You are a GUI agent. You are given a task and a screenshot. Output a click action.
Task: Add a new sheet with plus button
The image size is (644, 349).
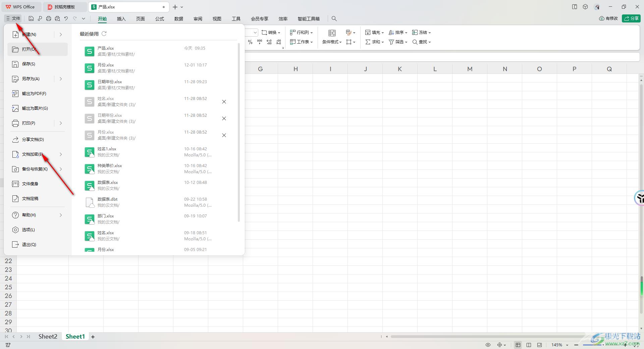tap(93, 337)
